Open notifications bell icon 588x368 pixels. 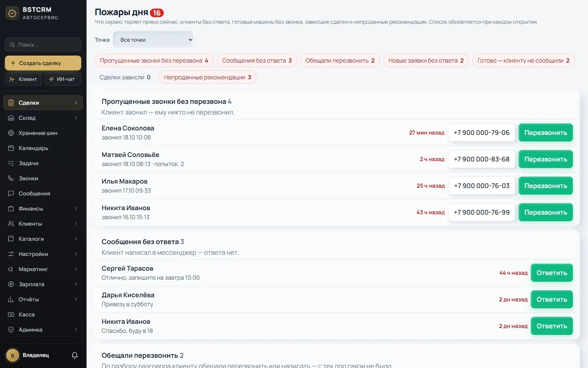(x=75, y=355)
